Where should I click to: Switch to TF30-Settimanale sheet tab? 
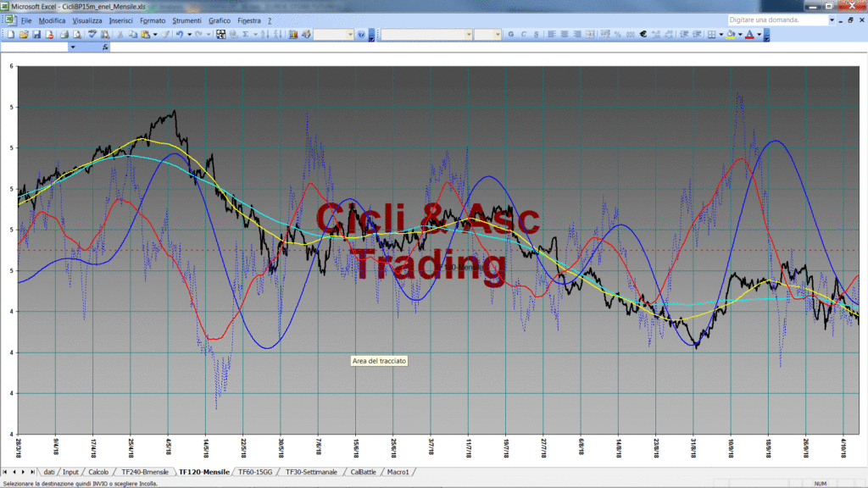tap(311, 472)
